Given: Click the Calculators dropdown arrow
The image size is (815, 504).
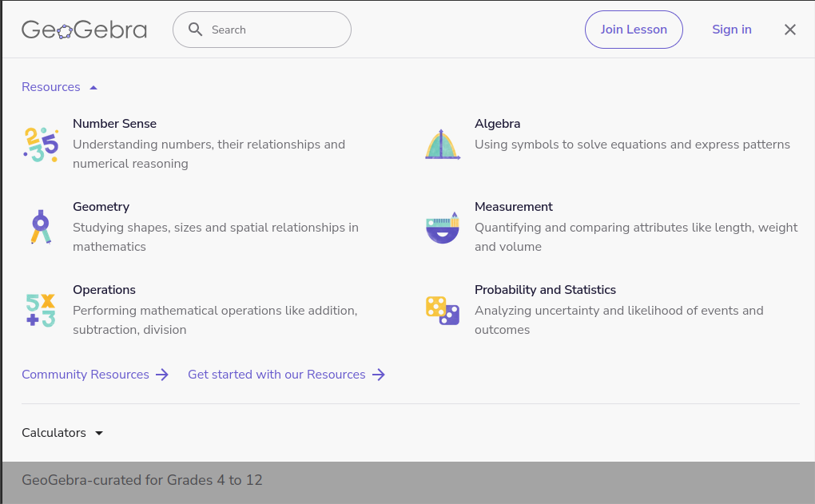Looking at the screenshot, I should [99, 433].
